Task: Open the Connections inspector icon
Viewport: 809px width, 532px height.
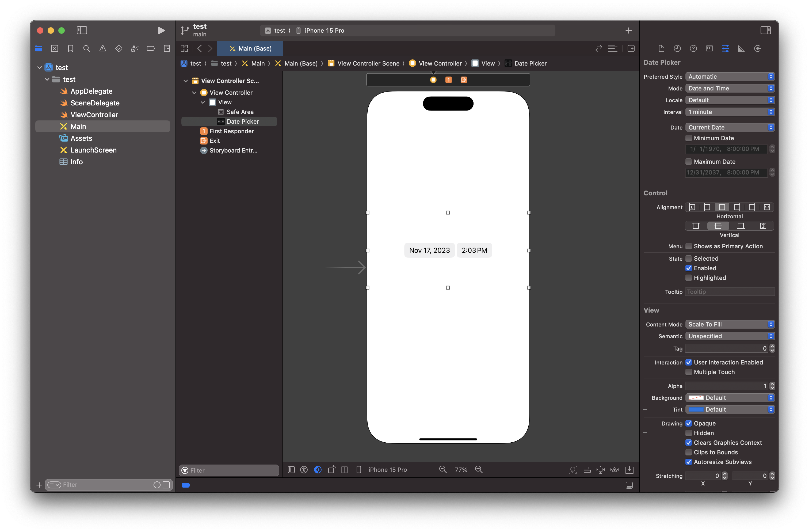Action: [x=757, y=49]
